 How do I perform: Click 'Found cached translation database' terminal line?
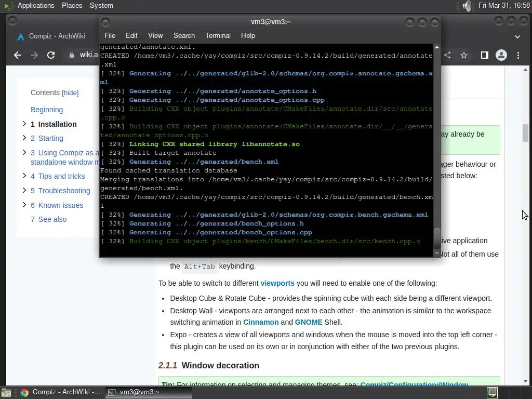[169, 170]
